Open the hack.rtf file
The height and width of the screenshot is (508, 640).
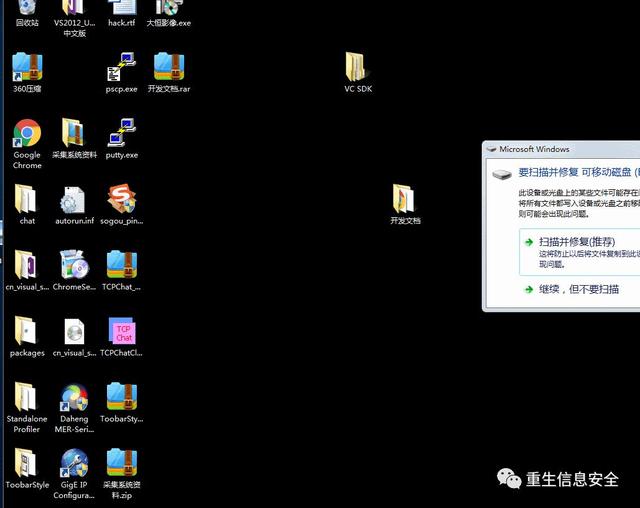point(122,13)
